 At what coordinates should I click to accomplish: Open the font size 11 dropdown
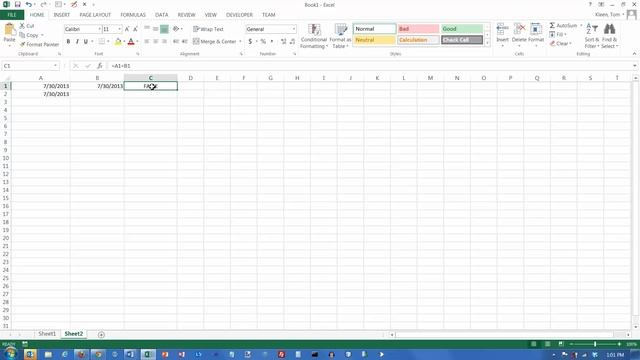[x=120, y=29]
